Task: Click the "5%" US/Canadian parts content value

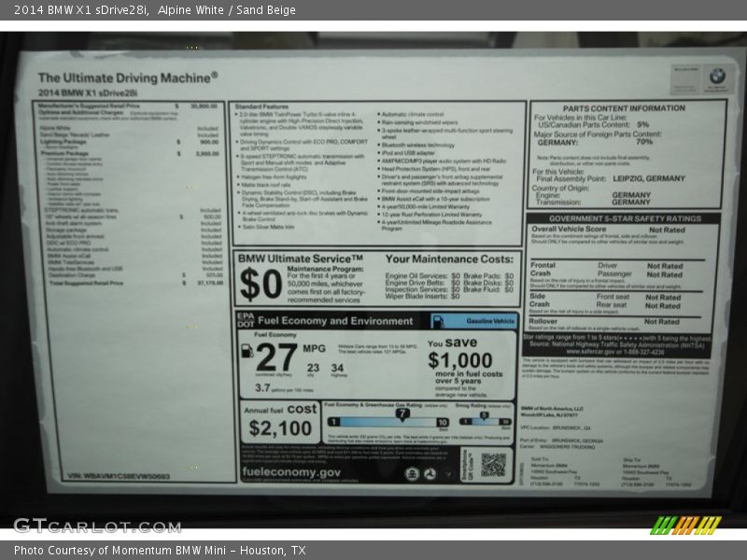Action: pyautogui.click(x=642, y=124)
